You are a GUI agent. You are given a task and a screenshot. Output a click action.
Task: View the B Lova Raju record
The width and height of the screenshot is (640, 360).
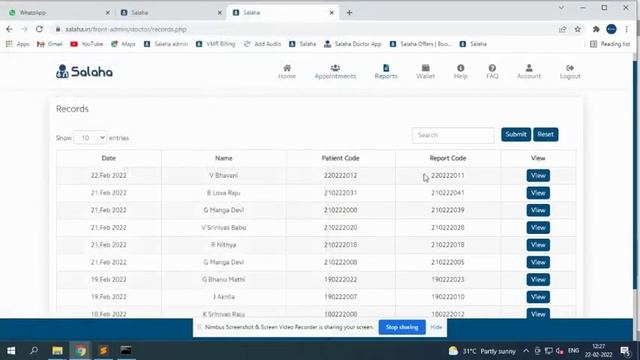coord(538,193)
